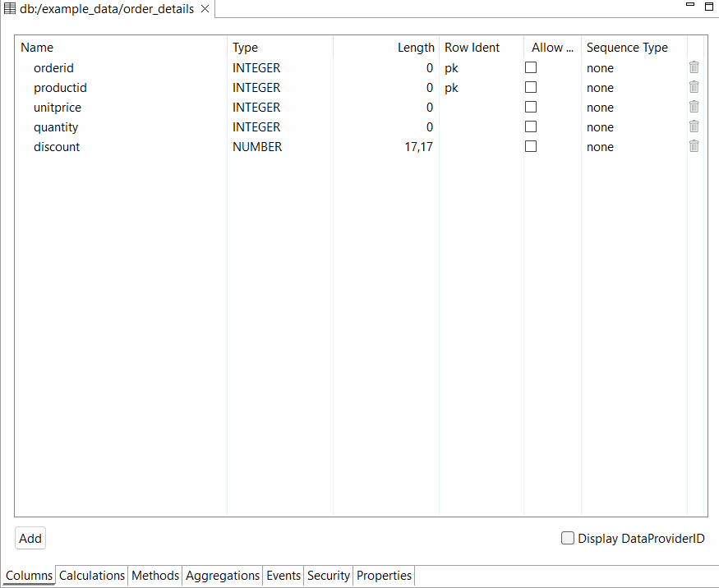Screen dimensions: 719x588
Task: Click the quantity row's delete icon
Action: (694, 126)
